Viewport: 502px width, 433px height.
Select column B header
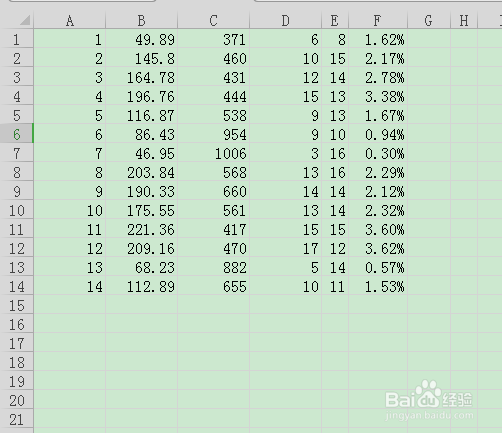tap(142, 21)
